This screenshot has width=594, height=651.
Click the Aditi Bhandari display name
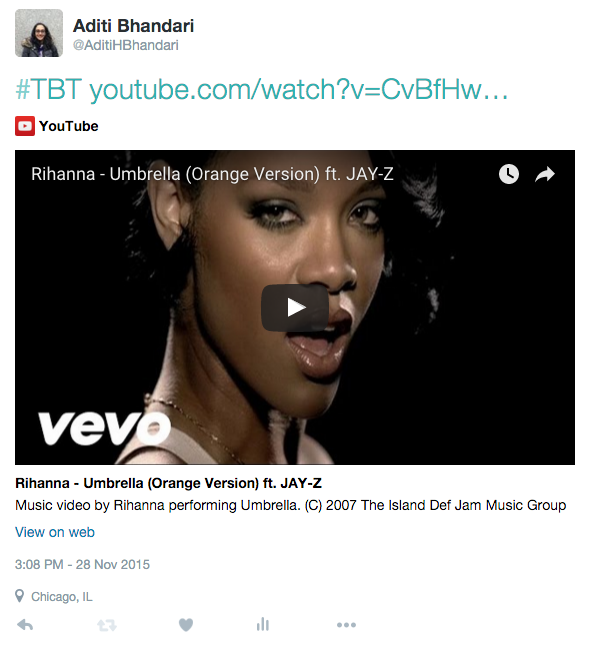pyautogui.click(x=133, y=26)
